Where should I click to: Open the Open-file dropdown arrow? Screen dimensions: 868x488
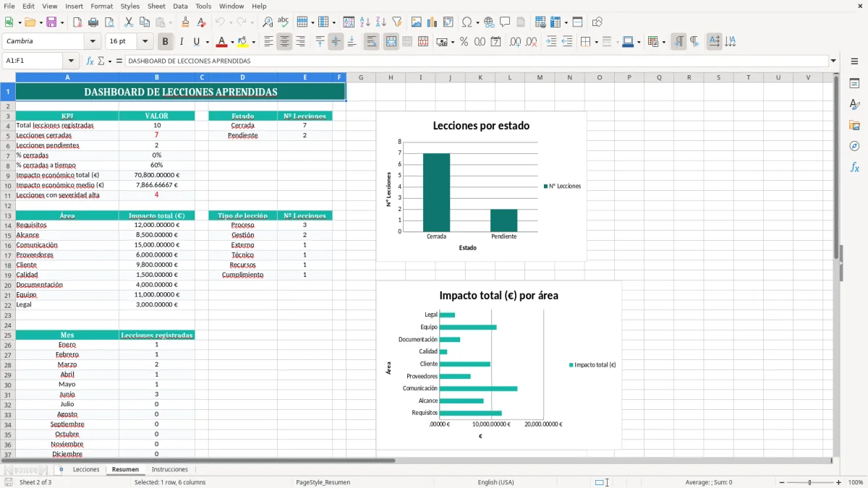[41, 22]
